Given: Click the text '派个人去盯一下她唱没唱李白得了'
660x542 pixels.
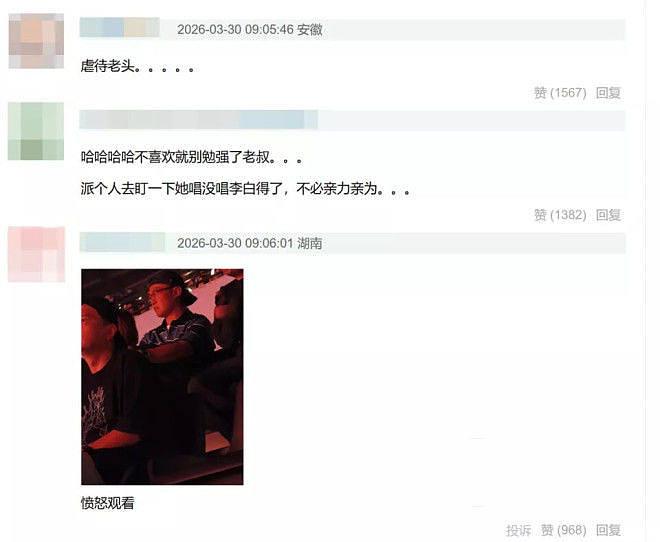Looking at the screenshot, I should point(181,189).
